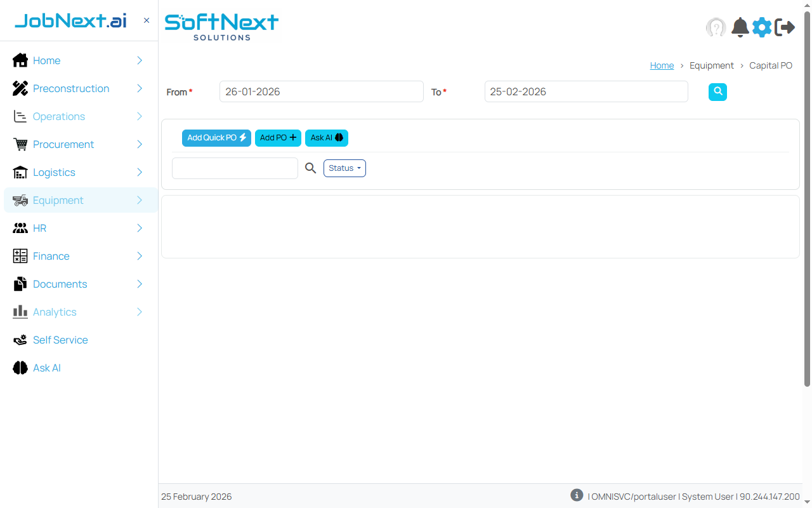This screenshot has width=812, height=508.
Task: Select Logistics in the sidebar
Action: [54, 172]
